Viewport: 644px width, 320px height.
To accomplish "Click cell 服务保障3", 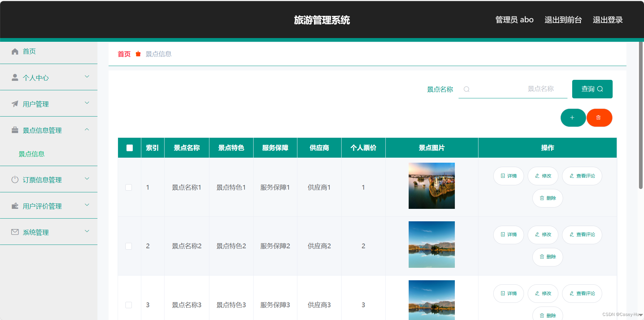I will 275,305.
